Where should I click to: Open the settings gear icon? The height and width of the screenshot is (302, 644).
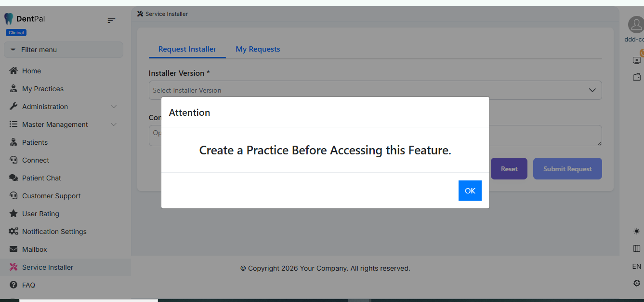(636, 283)
